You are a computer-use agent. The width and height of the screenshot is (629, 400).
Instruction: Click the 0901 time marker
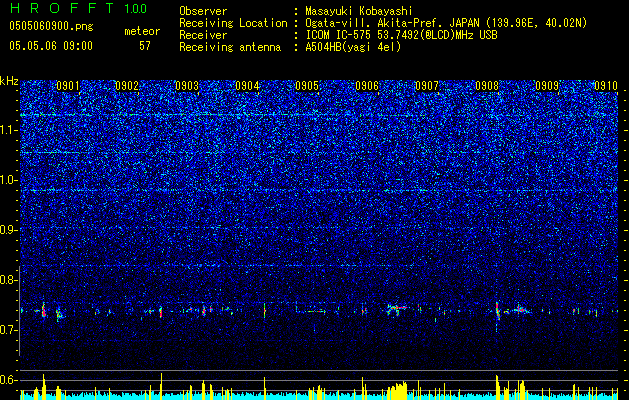[68, 86]
